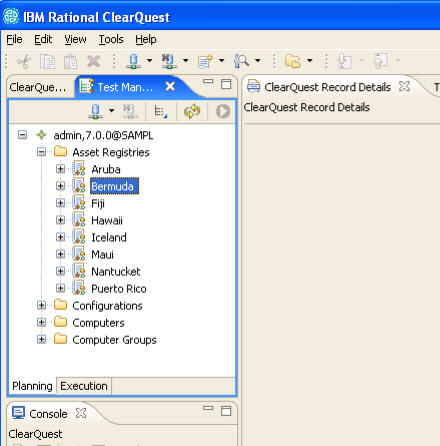This screenshot has width=440, height=446.
Task: Open dropdown arrow beside disconnect database icon
Action: [x=185, y=60]
